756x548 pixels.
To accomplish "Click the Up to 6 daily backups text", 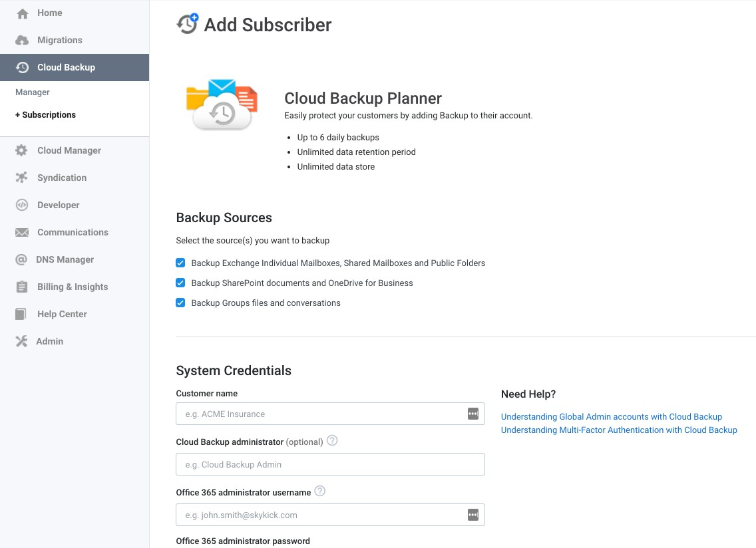I will pos(338,138).
